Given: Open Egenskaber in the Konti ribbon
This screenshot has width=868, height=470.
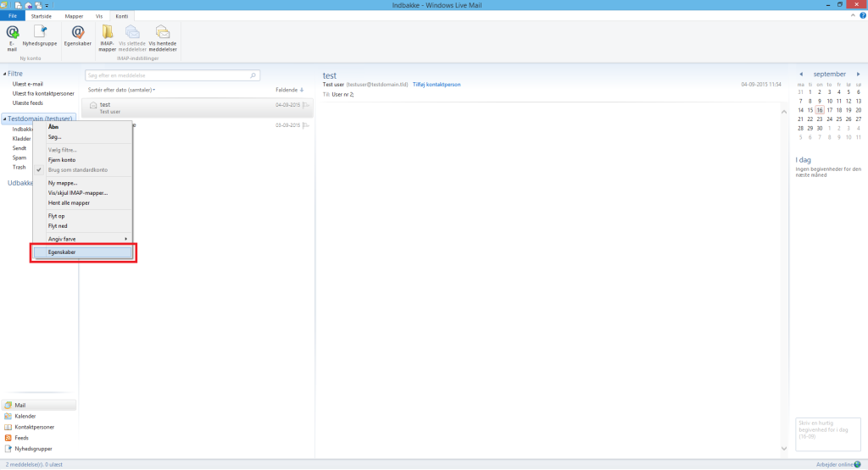Looking at the screenshot, I should (x=77, y=36).
